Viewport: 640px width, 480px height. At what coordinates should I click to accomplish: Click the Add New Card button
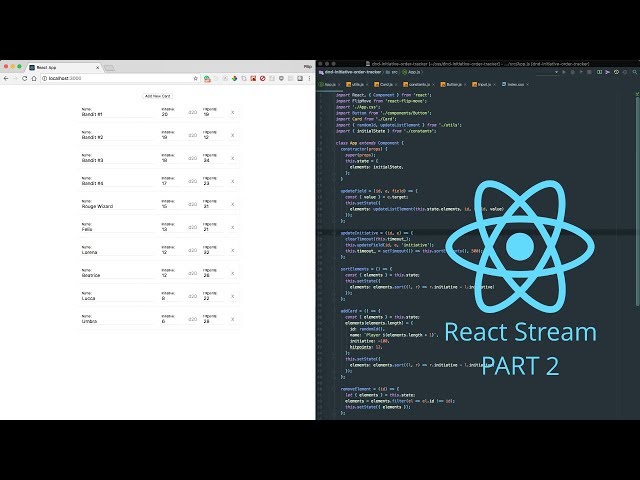pyautogui.click(x=158, y=96)
